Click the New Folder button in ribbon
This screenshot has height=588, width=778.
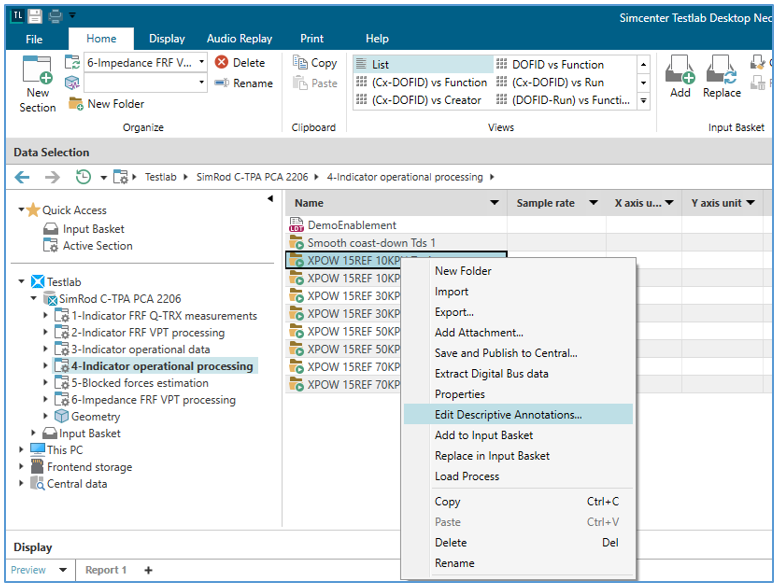tap(106, 104)
